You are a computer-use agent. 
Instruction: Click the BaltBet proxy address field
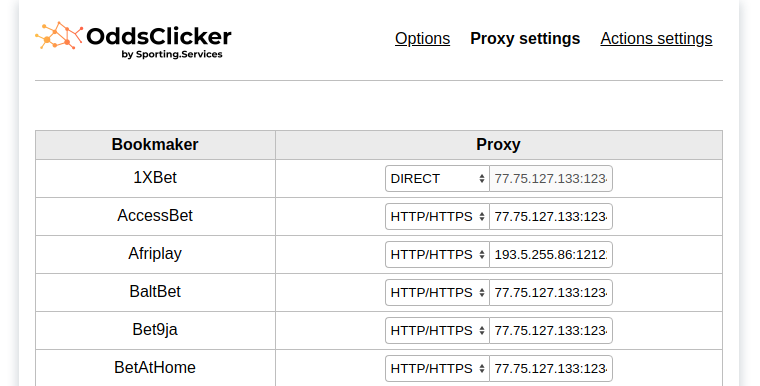click(551, 292)
